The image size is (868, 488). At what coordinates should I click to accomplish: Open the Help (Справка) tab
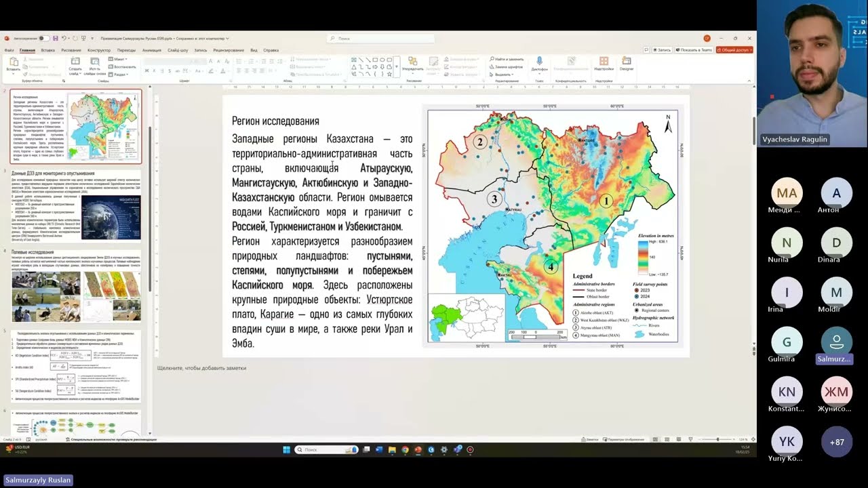[x=271, y=50]
